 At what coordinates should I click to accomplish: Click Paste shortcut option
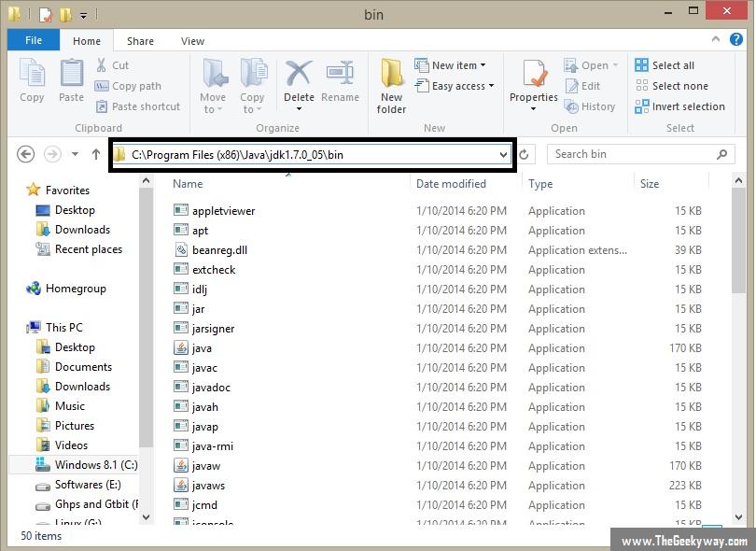click(x=138, y=106)
